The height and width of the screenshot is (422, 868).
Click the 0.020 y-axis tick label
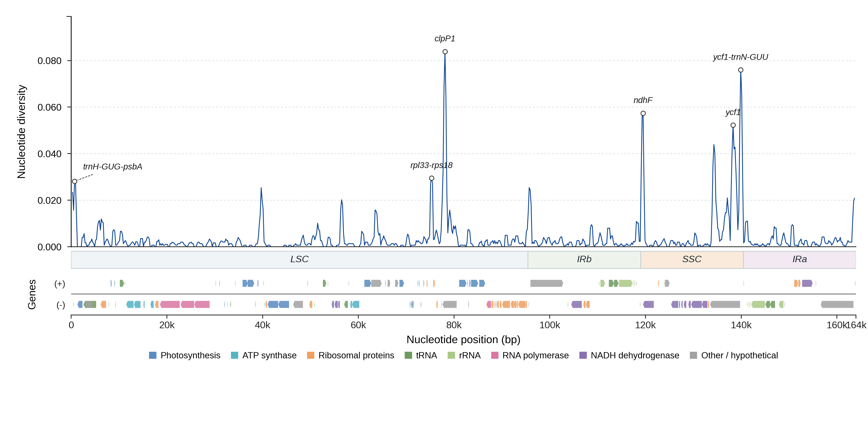[x=50, y=200]
